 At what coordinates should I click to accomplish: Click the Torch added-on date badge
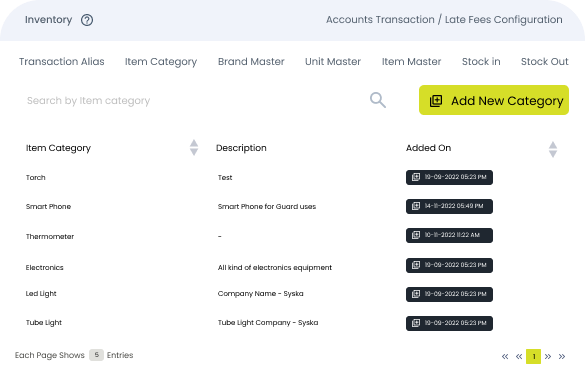449,177
